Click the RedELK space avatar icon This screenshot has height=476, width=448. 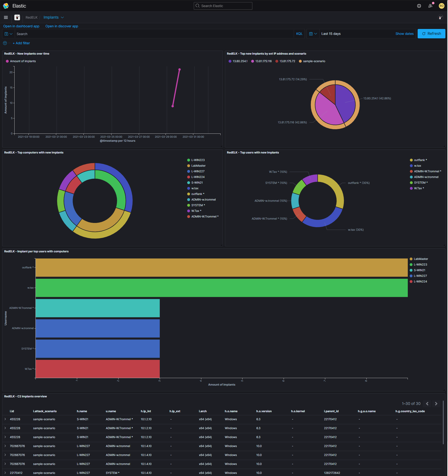(17, 17)
